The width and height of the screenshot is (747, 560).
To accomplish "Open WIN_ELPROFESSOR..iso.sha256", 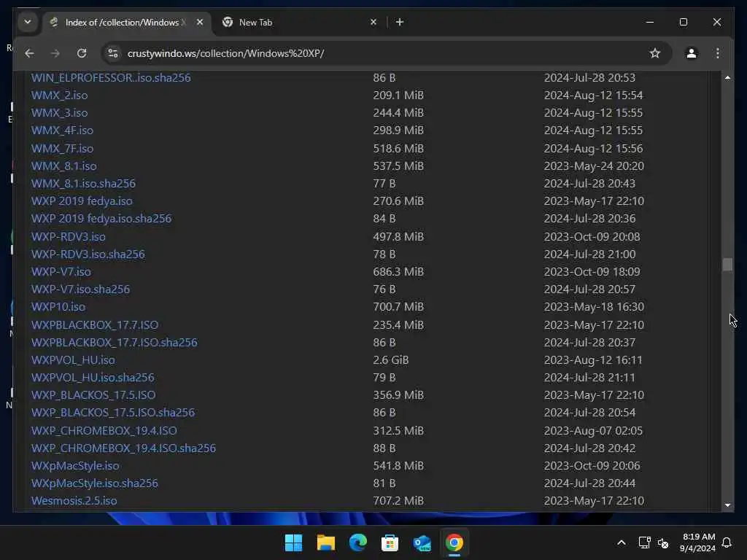I will [x=111, y=77].
